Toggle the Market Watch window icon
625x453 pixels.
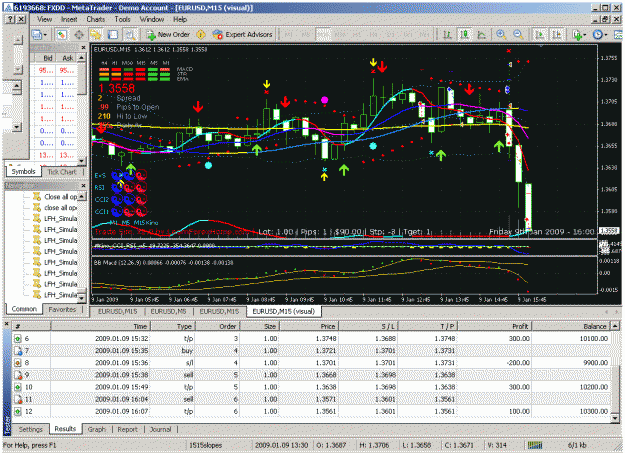click(x=61, y=35)
